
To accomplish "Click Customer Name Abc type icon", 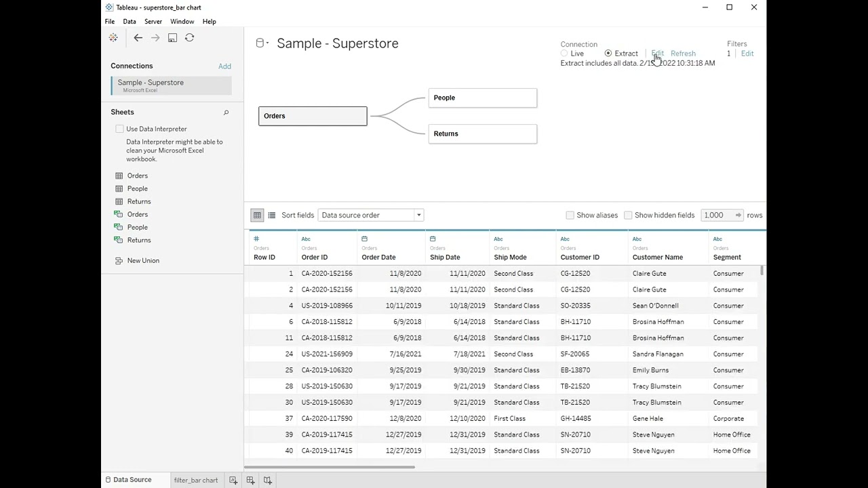I will (x=637, y=239).
